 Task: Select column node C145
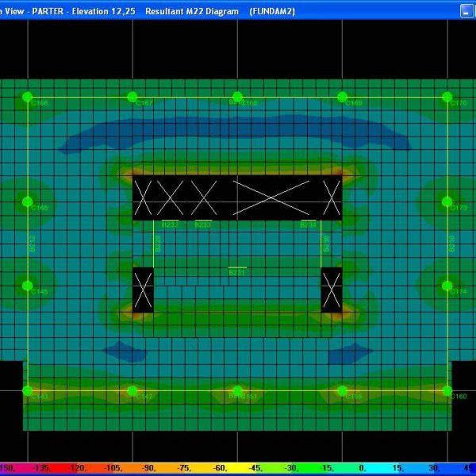(27, 286)
